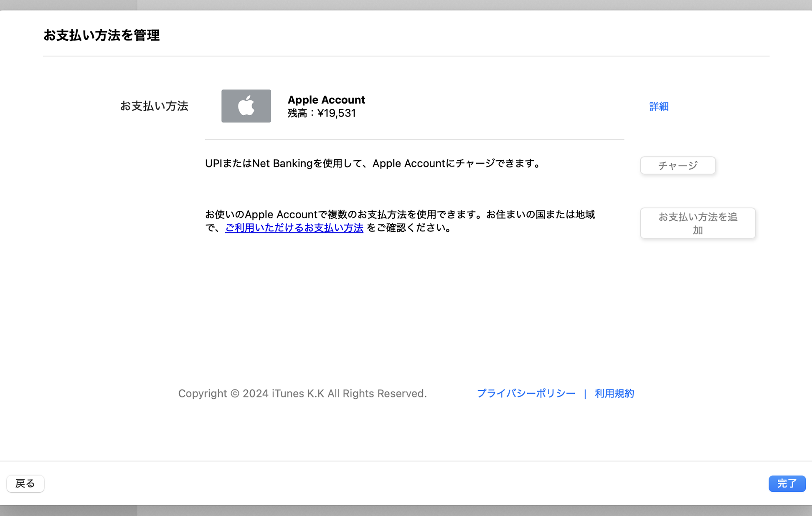This screenshot has width=812, height=516.
Task: Click the Apple Account card icon
Action: coord(246,106)
